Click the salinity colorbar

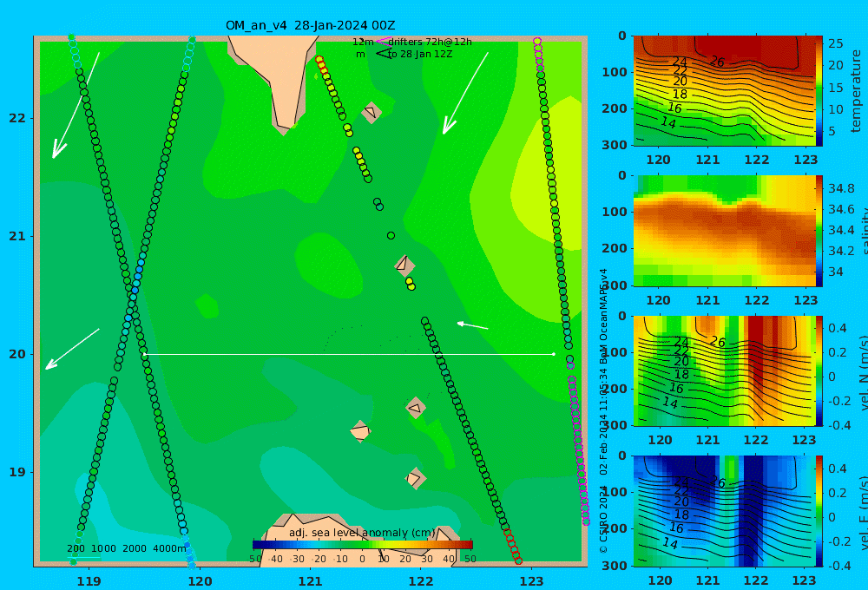coord(819,231)
